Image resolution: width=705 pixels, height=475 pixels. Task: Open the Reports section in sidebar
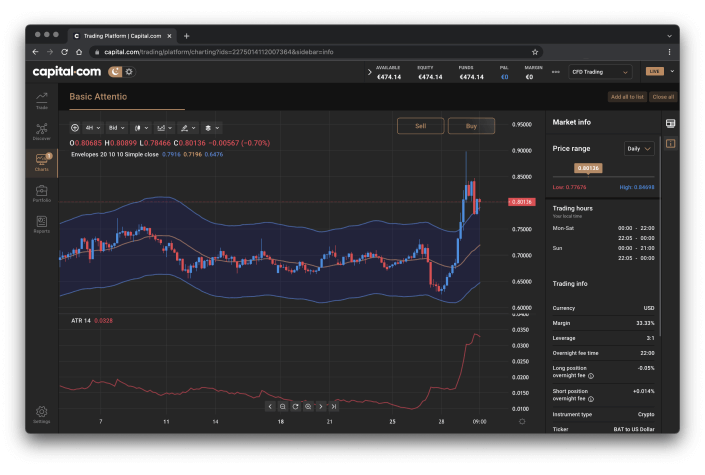click(x=41, y=224)
